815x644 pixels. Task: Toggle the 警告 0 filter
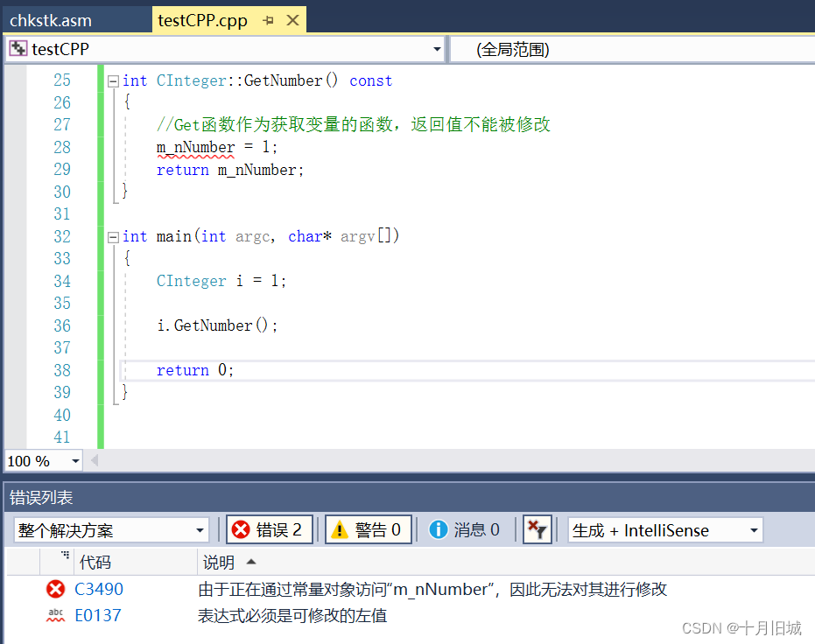point(368,529)
